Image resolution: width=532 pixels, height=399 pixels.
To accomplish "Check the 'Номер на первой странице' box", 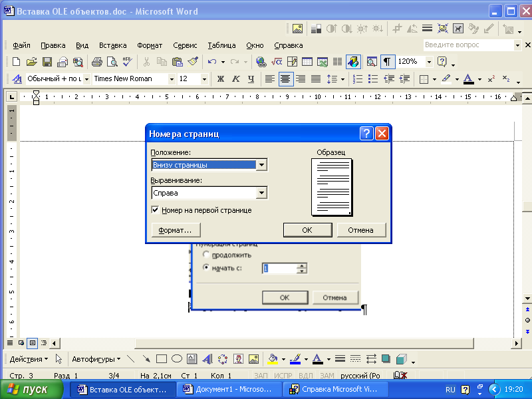I will (155, 210).
